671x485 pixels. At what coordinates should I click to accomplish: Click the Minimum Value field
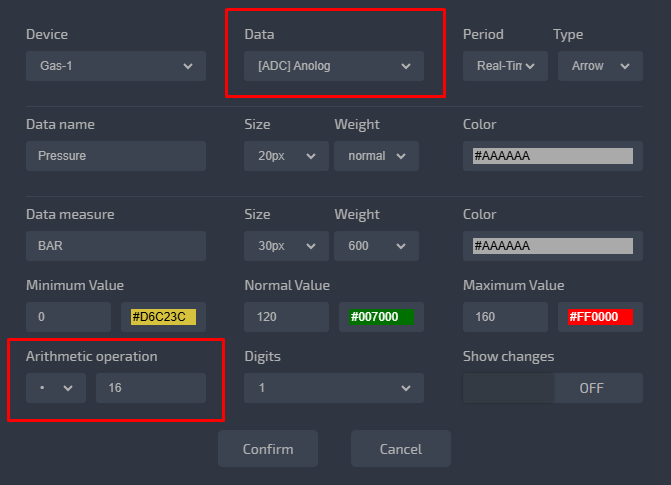point(68,317)
